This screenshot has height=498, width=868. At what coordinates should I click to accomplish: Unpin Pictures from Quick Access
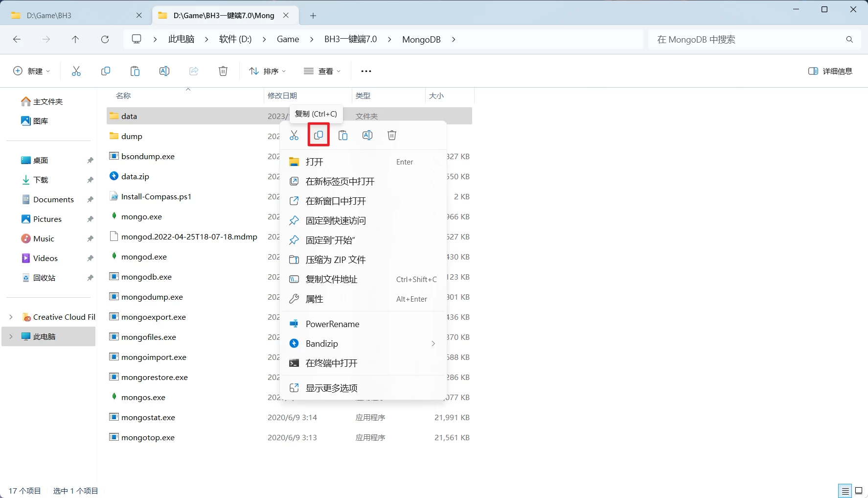click(x=90, y=219)
